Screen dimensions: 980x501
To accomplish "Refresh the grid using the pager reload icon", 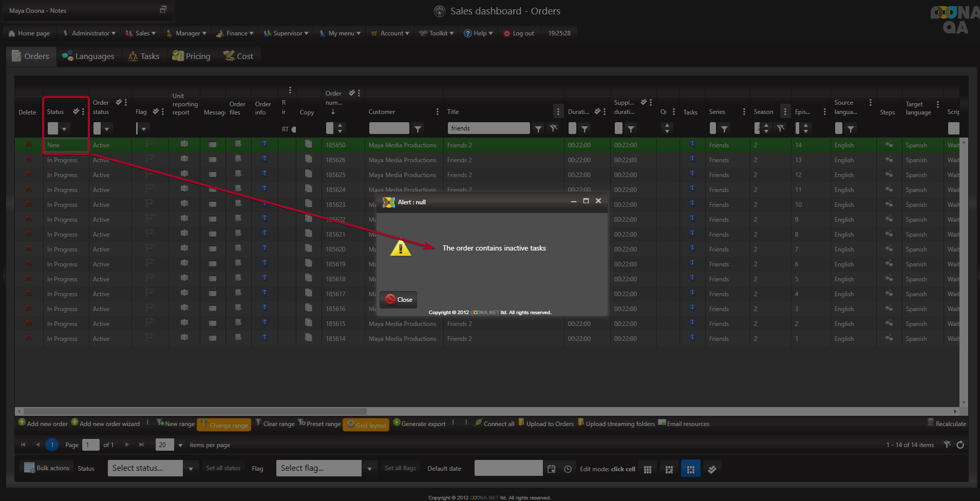I will pos(960,445).
